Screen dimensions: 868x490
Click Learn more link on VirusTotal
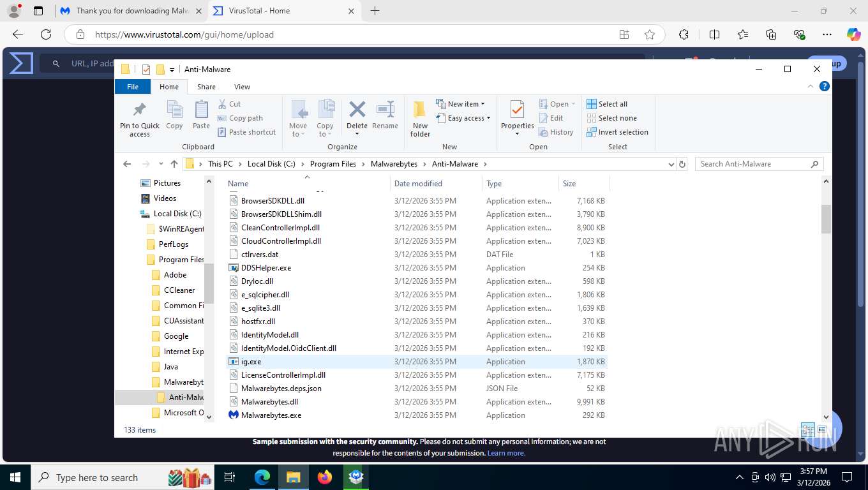[x=506, y=453]
